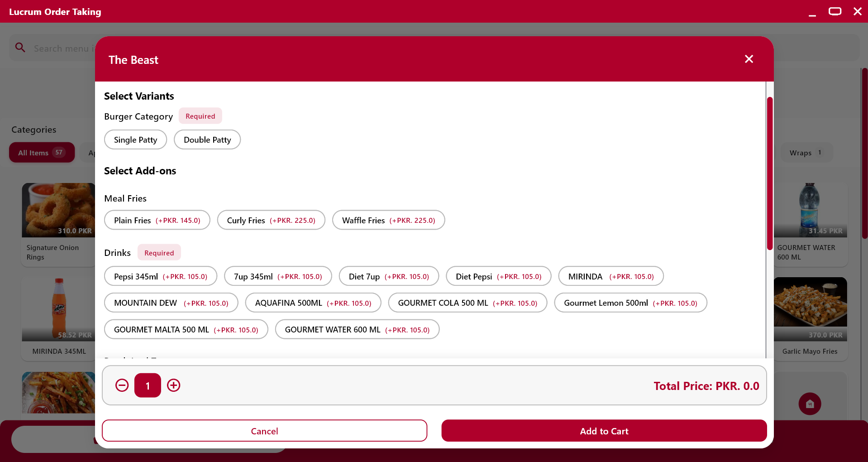The width and height of the screenshot is (868, 462).
Task: Choose Pepsi 345ml drink
Action: click(x=160, y=276)
